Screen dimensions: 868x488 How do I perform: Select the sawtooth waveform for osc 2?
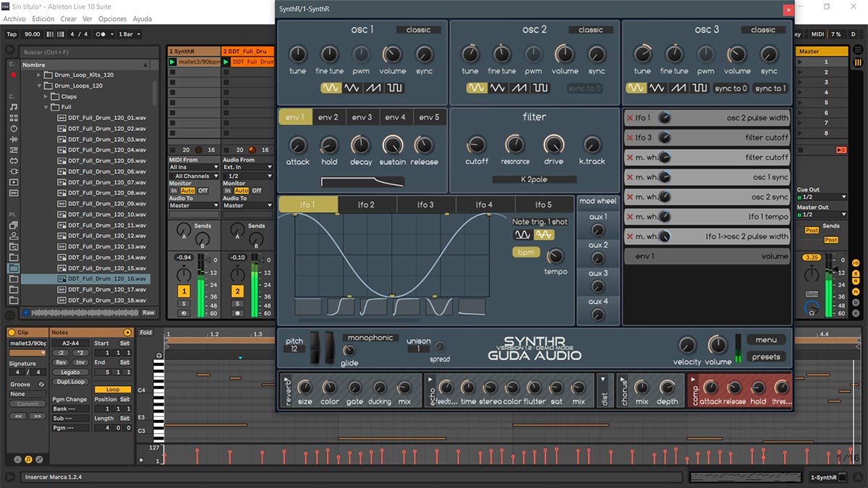point(519,88)
